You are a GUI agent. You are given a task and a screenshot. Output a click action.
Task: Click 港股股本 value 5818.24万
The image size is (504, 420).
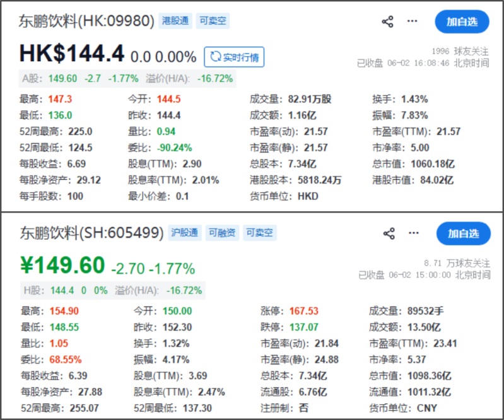click(320, 180)
